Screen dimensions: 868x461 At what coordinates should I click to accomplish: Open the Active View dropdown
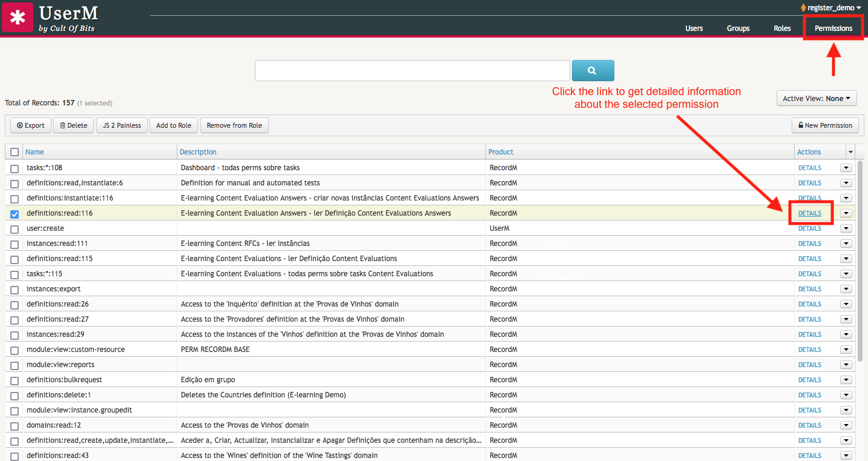pyautogui.click(x=817, y=98)
